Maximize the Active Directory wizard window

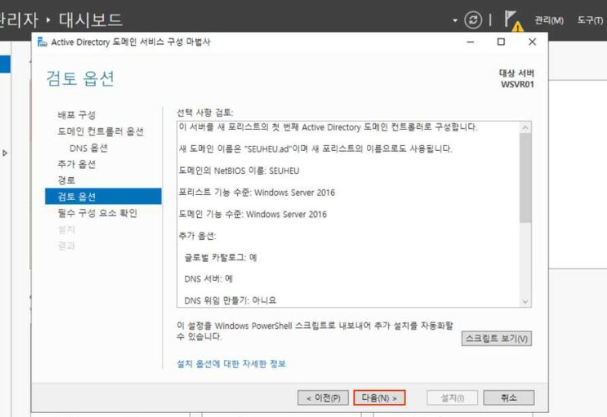click(501, 42)
